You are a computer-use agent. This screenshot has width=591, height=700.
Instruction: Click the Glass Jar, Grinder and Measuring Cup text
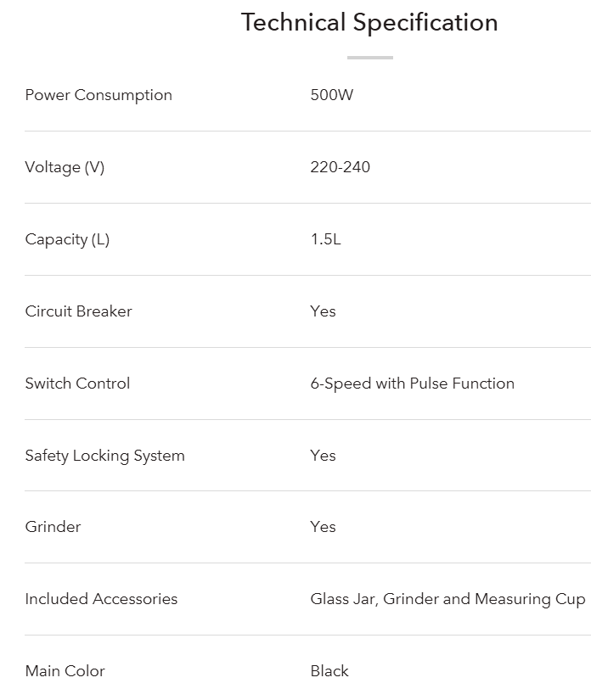click(x=448, y=599)
